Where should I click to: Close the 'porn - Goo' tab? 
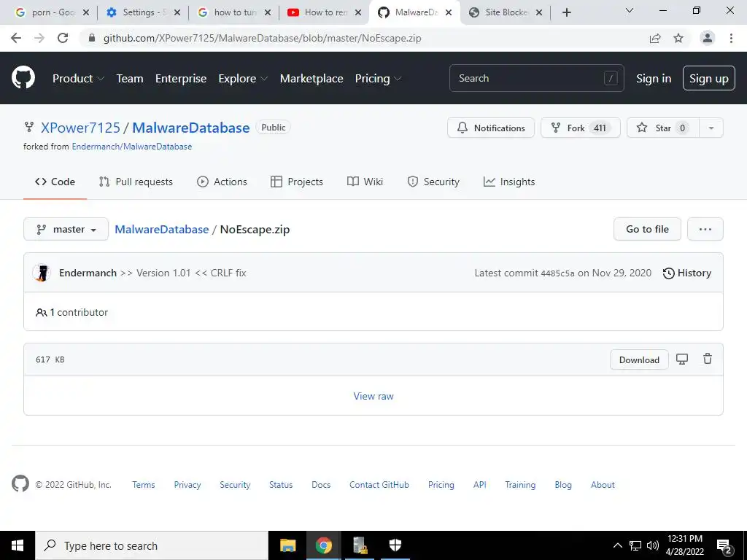coord(86,13)
